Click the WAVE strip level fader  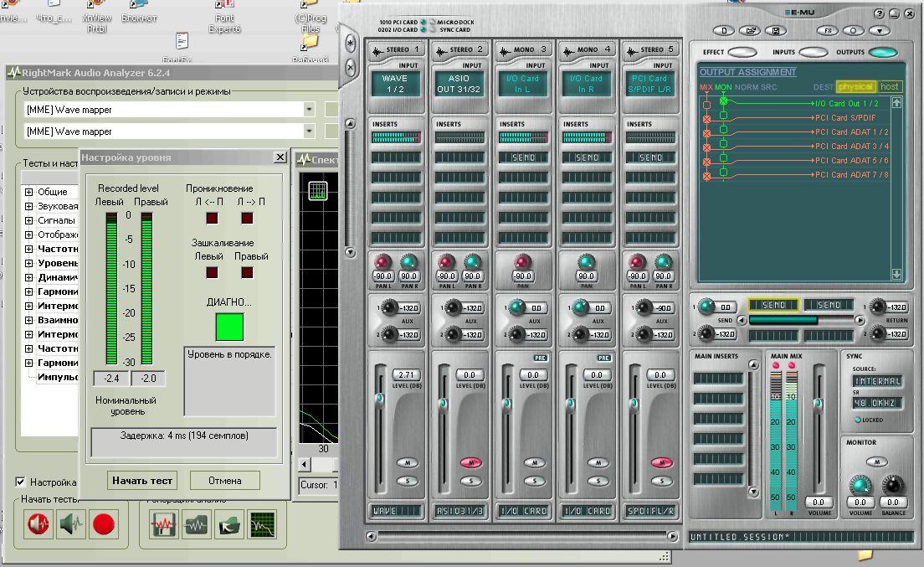click(379, 399)
